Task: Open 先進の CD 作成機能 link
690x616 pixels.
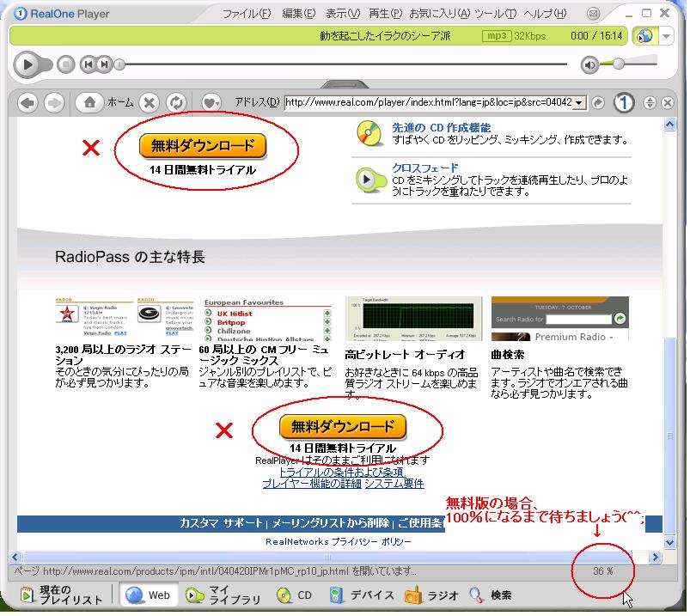Action: [442, 128]
